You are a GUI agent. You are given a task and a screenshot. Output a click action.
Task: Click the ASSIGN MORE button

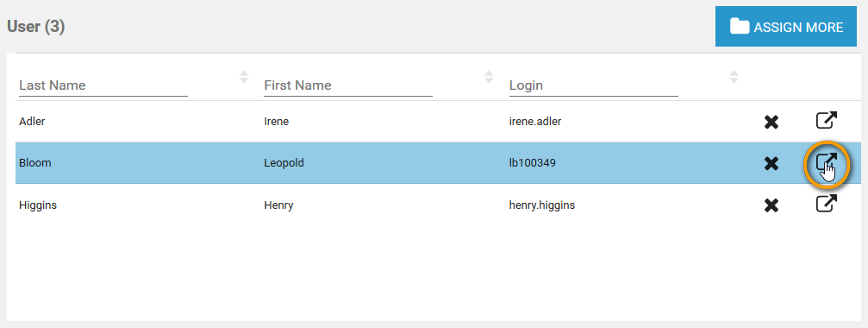(785, 27)
